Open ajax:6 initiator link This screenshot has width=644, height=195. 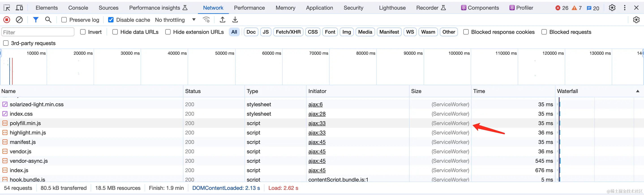(316, 104)
